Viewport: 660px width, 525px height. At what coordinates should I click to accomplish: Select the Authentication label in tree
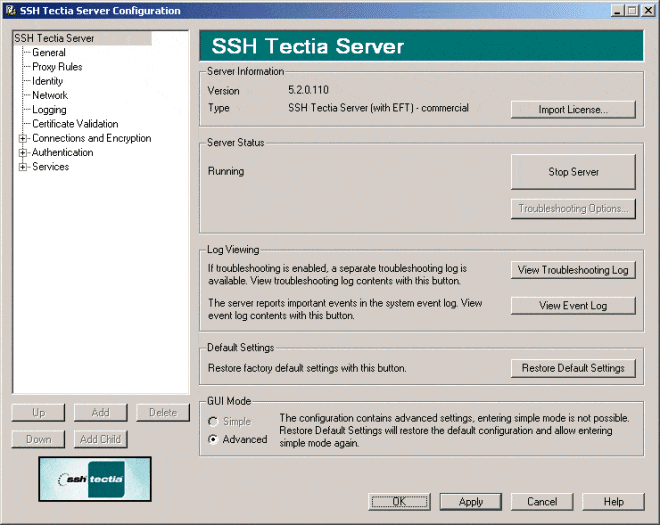pyautogui.click(x=63, y=152)
